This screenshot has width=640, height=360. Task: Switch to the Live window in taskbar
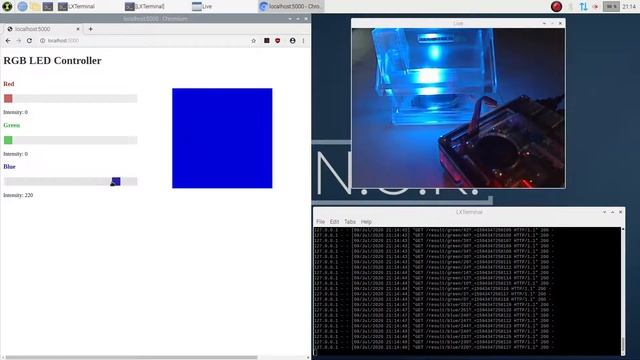(x=202, y=6)
